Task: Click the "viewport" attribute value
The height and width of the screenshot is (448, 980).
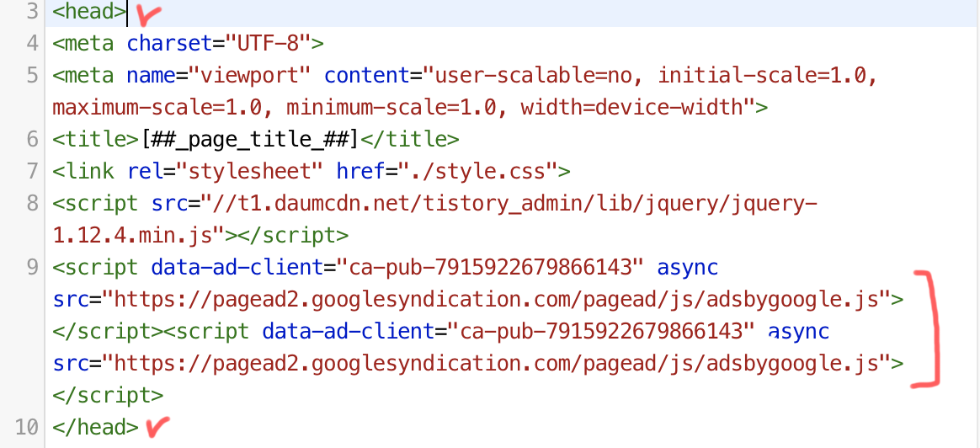Action: point(249,76)
